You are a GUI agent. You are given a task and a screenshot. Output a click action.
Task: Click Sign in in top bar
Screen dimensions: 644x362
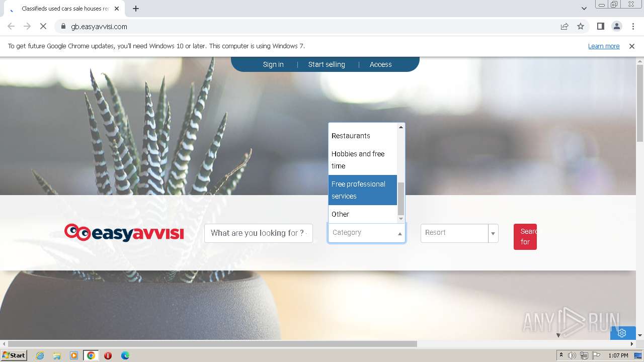[x=273, y=64]
